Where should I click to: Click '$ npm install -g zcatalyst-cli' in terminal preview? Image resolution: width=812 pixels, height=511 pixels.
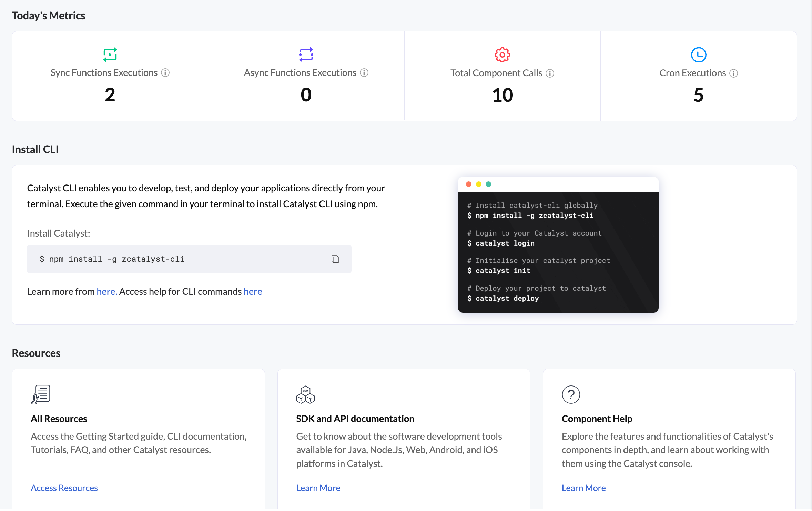(530, 216)
